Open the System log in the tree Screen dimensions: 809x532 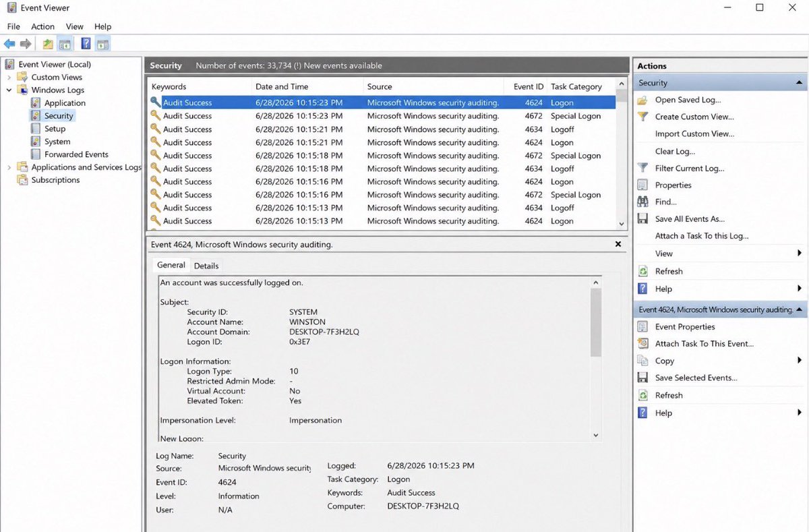57,142
